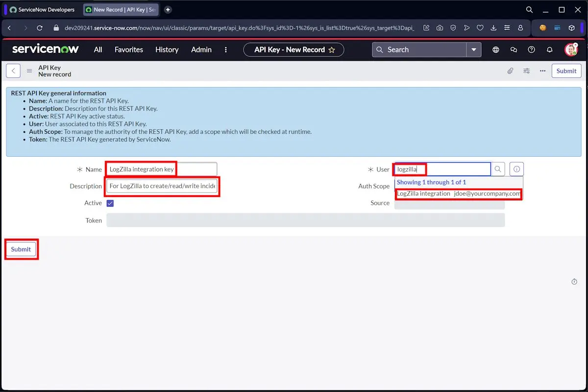588x392 pixels.
Task: Toggle the browser bookmarks heart icon
Action: [x=480, y=28]
